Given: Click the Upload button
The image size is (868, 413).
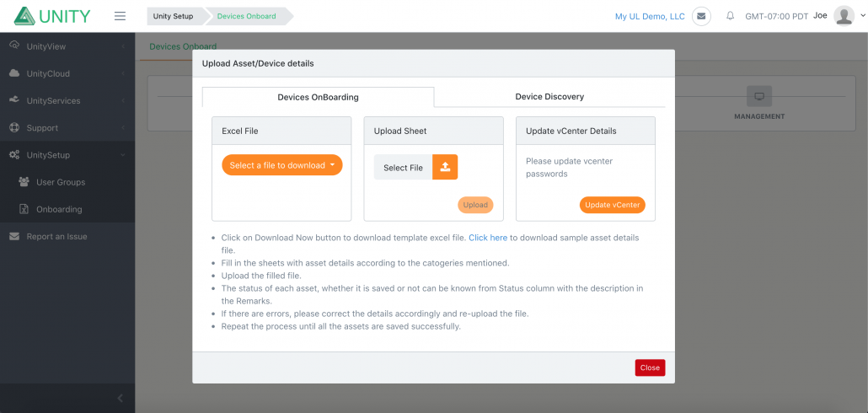Looking at the screenshot, I should [475, 205].
